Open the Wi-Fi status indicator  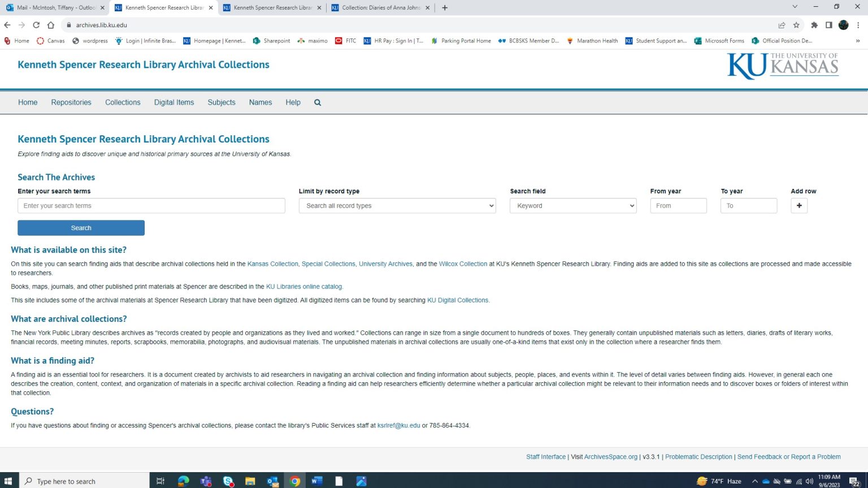pos(799,481)
